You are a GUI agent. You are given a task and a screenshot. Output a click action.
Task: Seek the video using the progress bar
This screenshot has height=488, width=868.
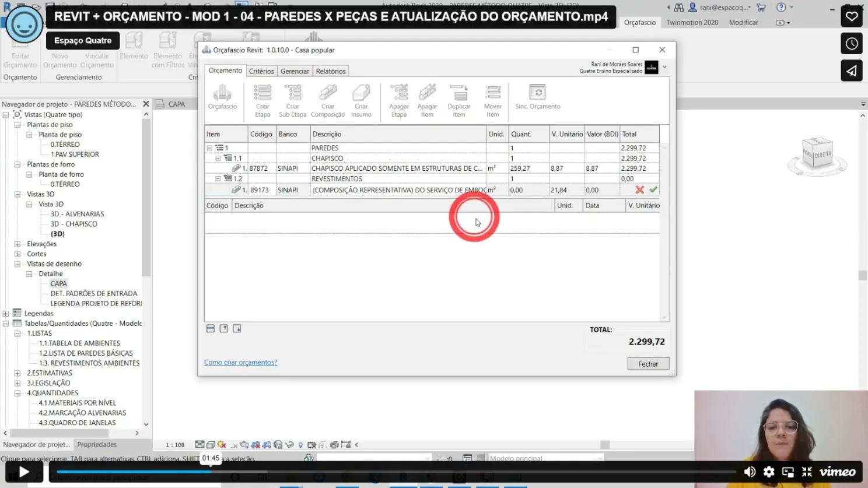point(396,472)
